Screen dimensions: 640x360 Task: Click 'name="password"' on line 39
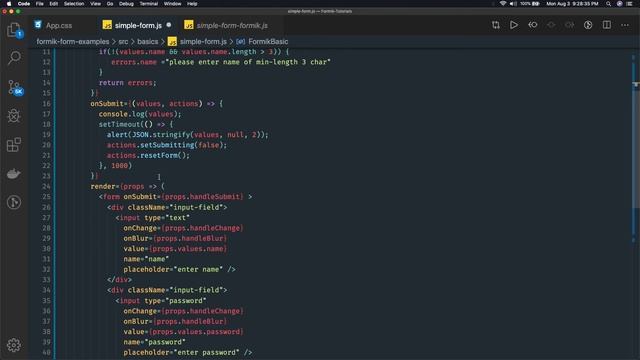point(154,342)
